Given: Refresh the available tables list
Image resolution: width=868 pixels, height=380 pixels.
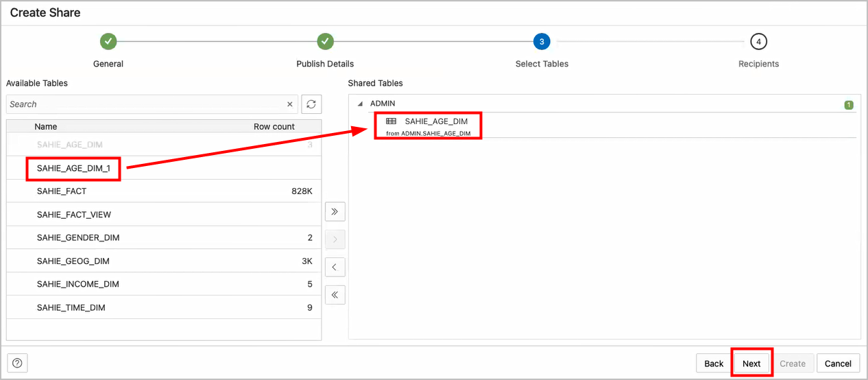Looking at the screenshot, I should pyautogui.click(x=311, y=104).
